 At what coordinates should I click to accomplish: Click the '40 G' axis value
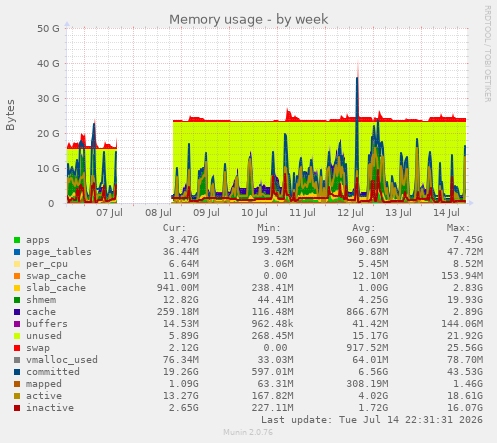(x=48, y=64)
